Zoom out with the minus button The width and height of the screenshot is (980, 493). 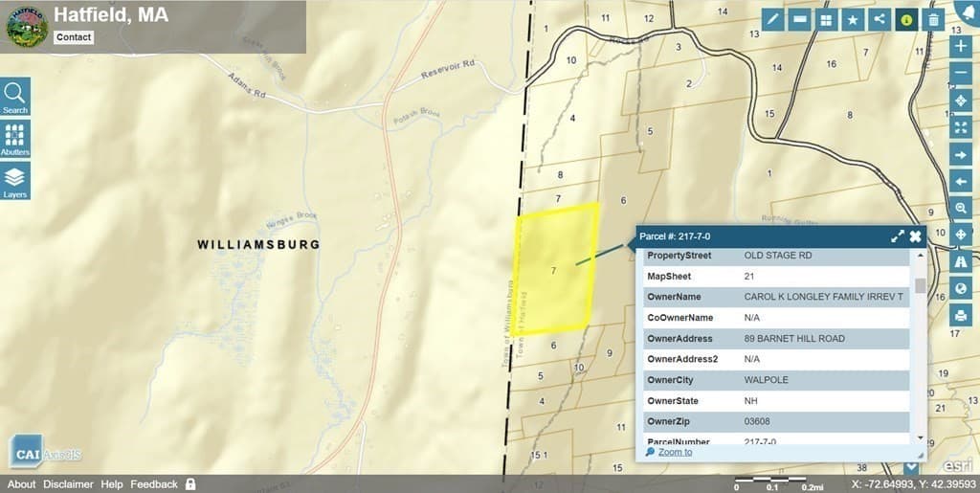[961, 74]
